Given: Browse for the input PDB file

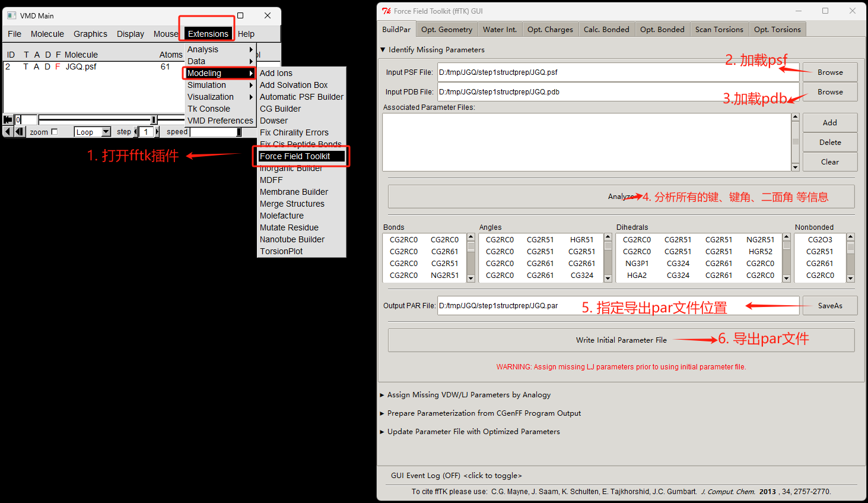Looking at the screenshot, I should coord(830,92).
